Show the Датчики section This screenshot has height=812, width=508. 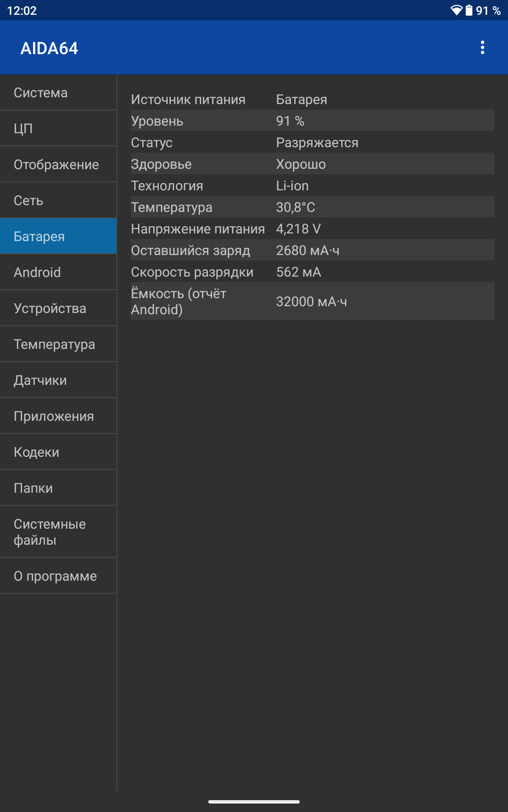[58, 380]
